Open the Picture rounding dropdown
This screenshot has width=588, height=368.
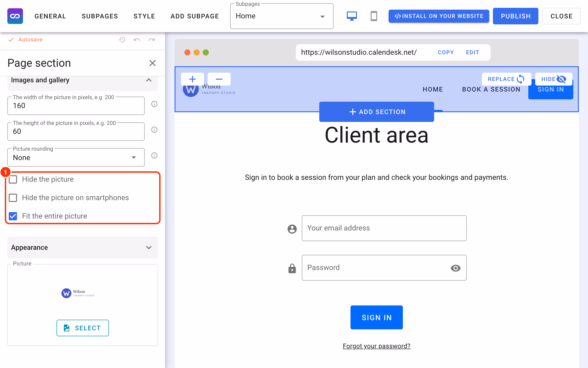click(x=76, y=158)
